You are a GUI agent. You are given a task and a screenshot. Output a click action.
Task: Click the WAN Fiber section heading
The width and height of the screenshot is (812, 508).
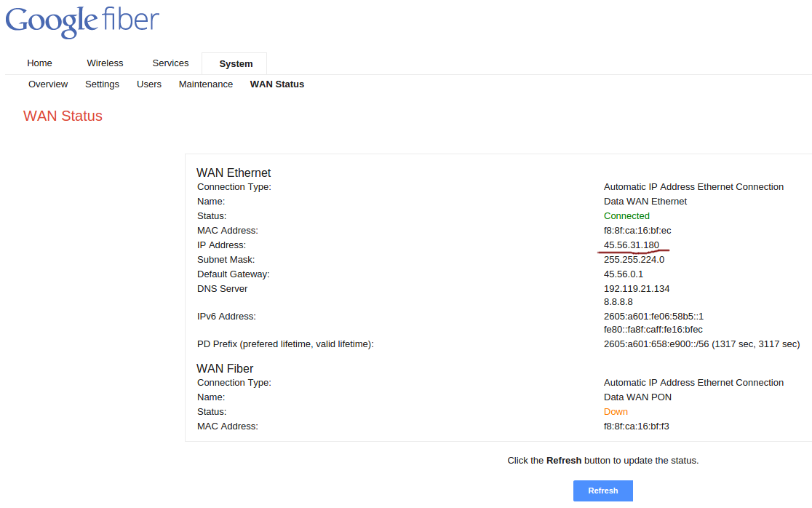pyautogui.click(x=225, y=369)
